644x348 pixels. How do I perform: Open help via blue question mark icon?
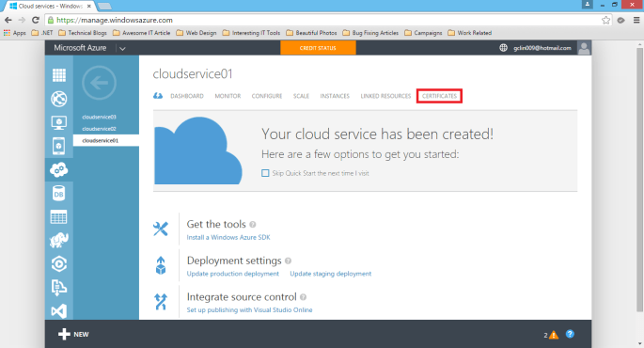(x=570, y=334)
